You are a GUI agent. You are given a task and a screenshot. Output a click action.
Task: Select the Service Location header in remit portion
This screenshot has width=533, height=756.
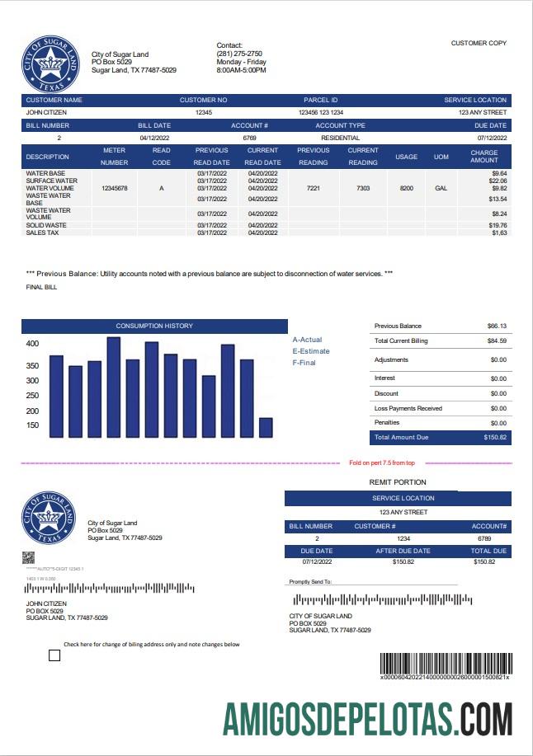click(x=398, y=498)
